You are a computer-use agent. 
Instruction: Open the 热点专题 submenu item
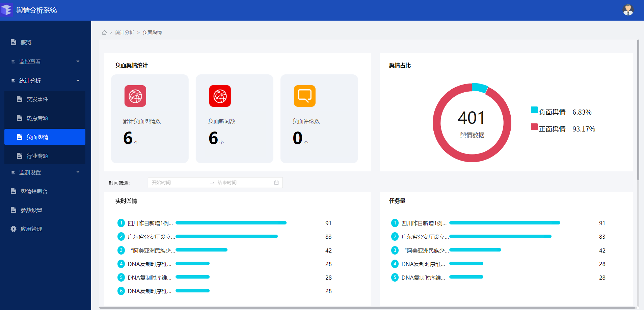pos(45,118)
